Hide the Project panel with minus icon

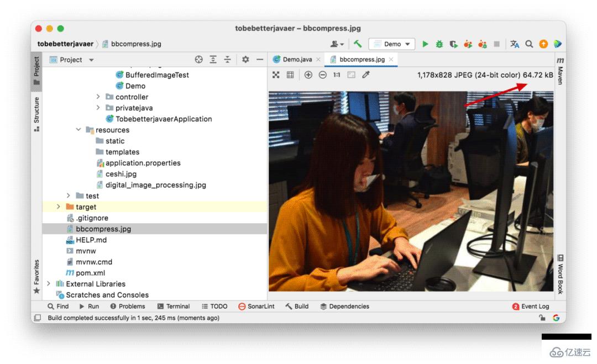click(260, 59)
